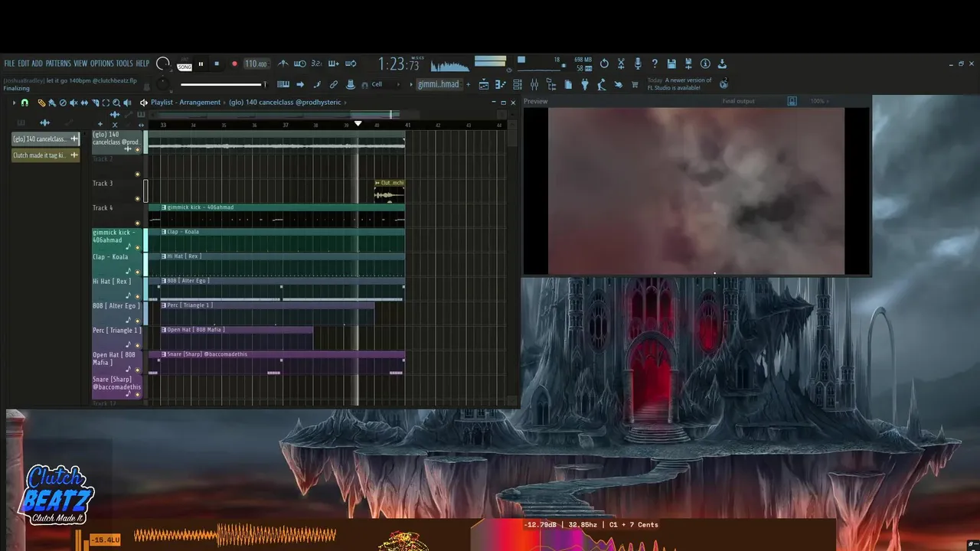Open the project info icon
The width and height of the screenshot is (980, 551).
pyautogui.click(x=705, y=64)
